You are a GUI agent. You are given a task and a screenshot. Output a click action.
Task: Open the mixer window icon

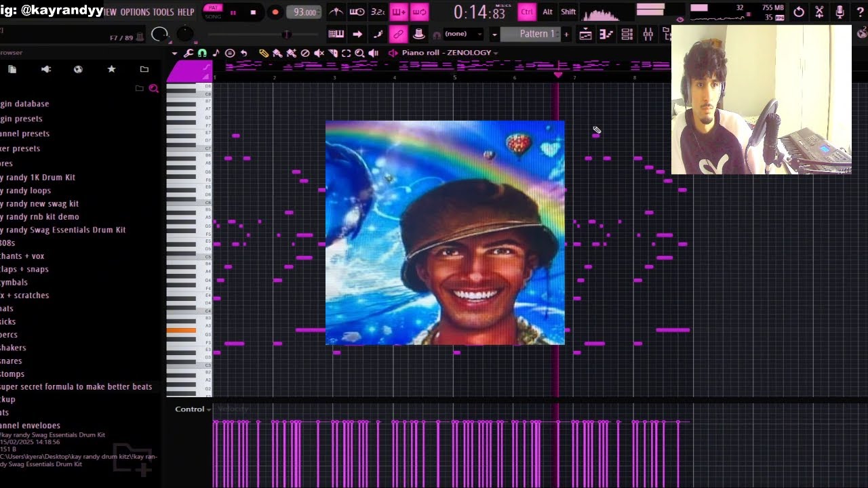648,34
